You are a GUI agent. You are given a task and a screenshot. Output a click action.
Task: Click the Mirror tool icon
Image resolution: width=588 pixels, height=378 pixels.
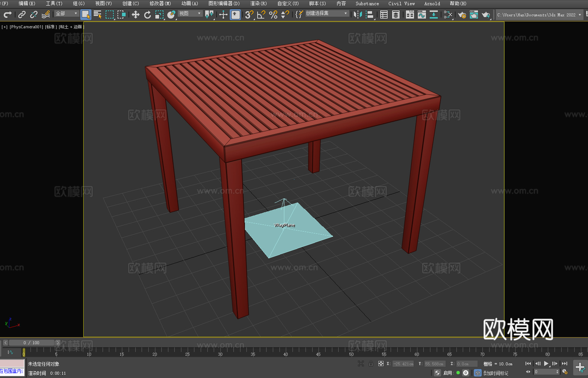tap(358, 14)
